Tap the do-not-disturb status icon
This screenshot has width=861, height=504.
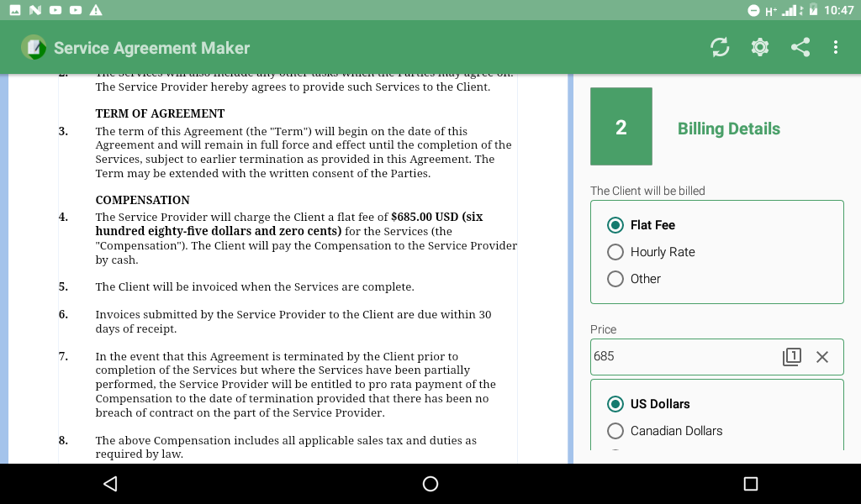(753, 10)
